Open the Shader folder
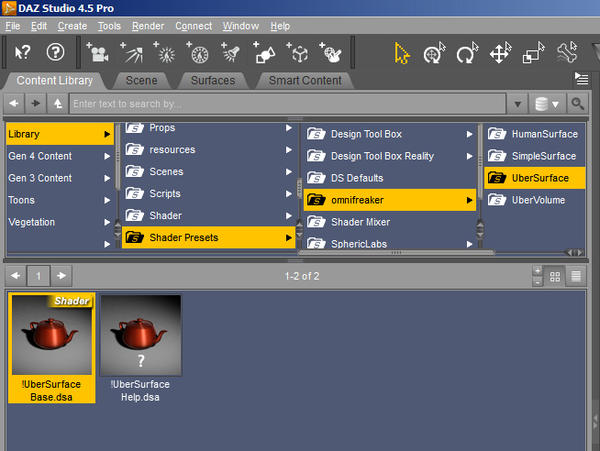The width and height of the screenshot is (600, 451). pyautogui.click(x=209, y=215)
